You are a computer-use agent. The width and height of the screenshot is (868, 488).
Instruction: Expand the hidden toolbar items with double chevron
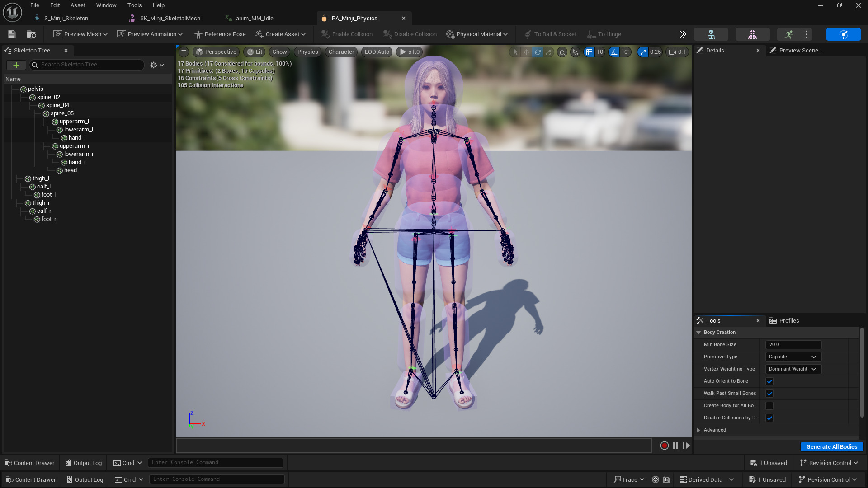point(683,34)
